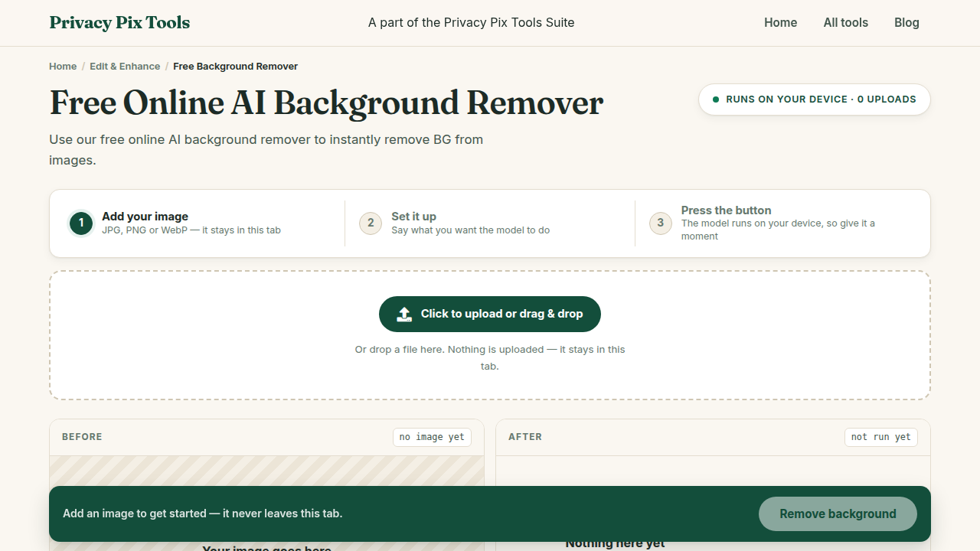Click the Home breadcrumb link
This screenshot has height=551, width=980.
point(63,67)
